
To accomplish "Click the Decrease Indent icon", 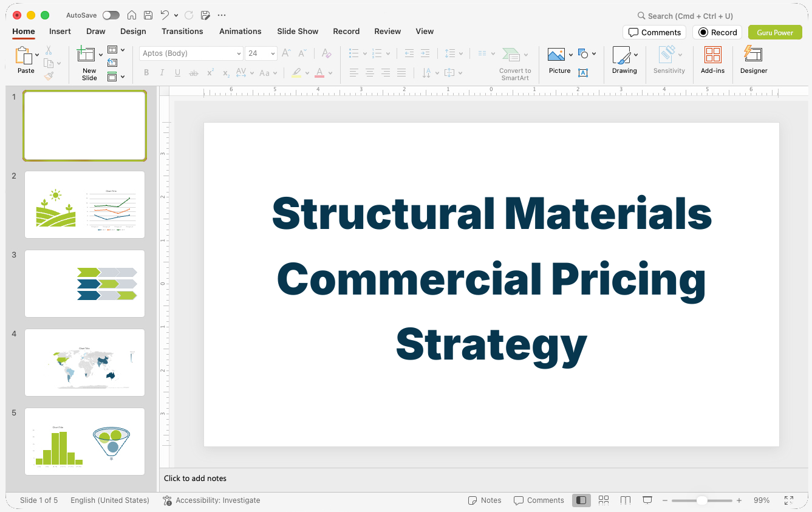I will (409, 53).
